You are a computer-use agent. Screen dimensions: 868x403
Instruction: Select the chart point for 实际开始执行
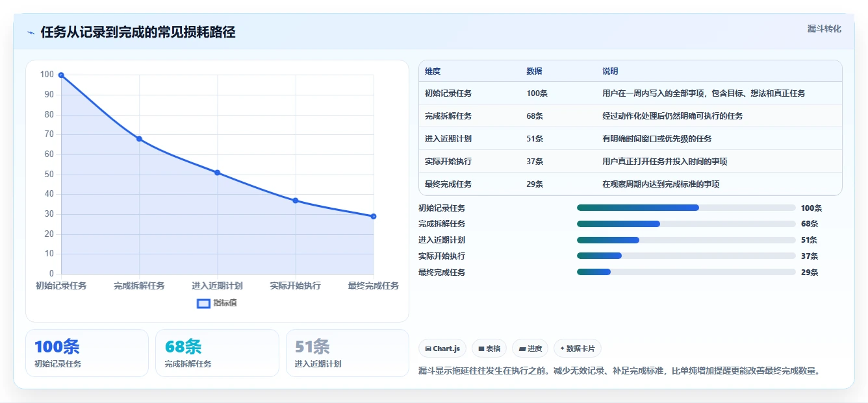click(x=296, y=201)
